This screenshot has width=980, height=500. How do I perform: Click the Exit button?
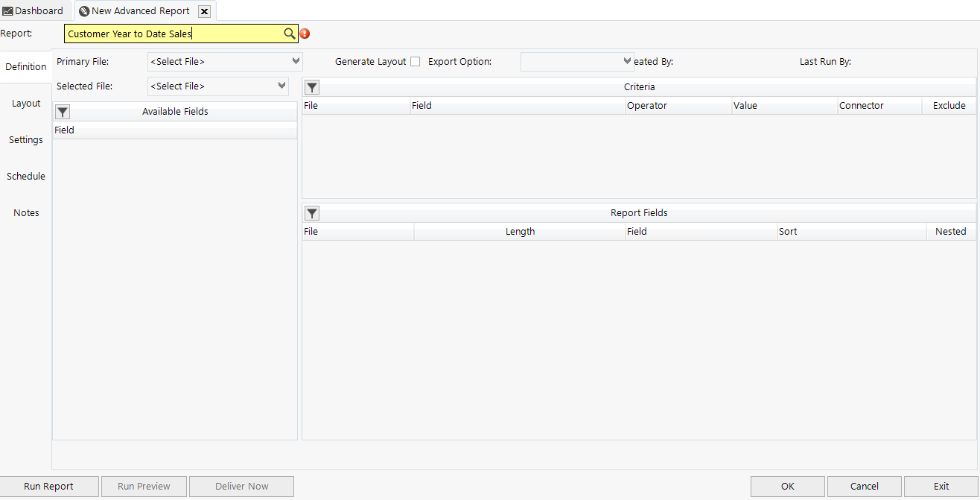coord(941,486)
